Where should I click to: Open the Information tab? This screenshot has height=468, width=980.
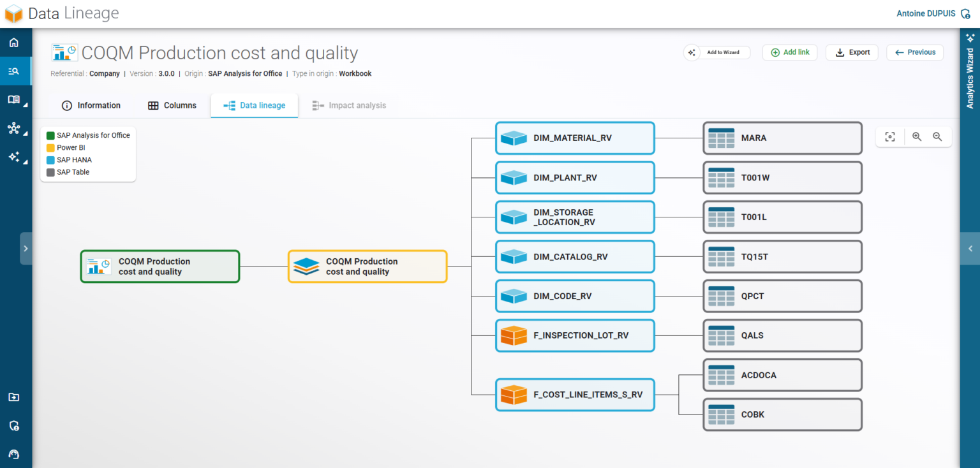click(x=91, y=105)
